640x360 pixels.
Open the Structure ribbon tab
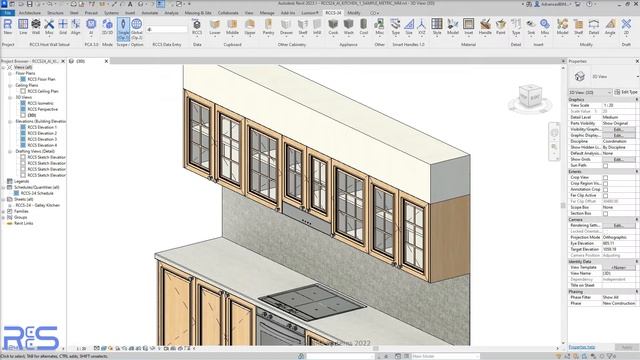point(55,13)
